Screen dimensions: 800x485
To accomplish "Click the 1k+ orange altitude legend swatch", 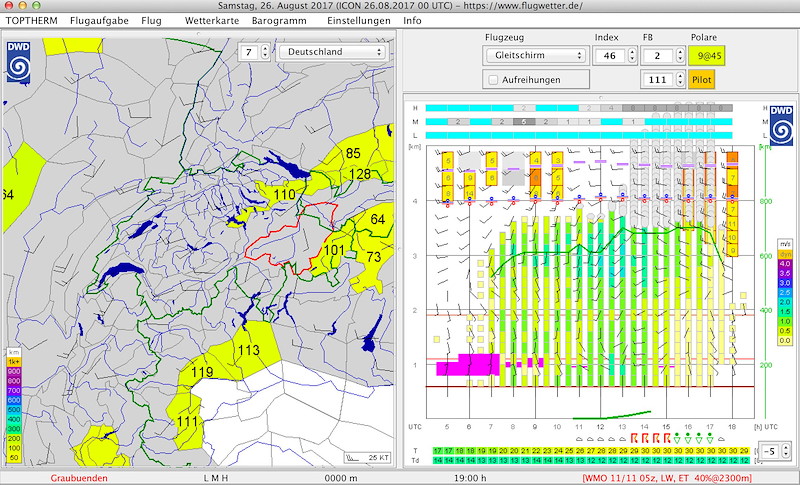I will (13, 362).
